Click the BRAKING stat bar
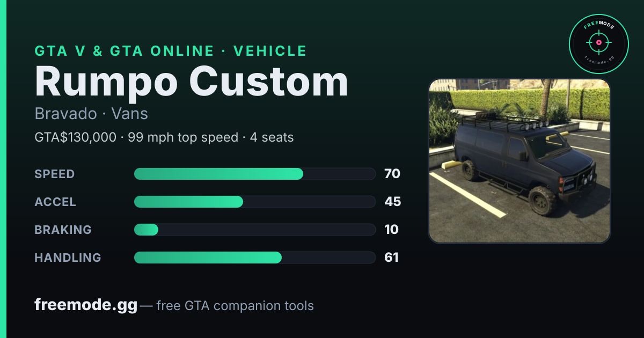644x338 pixels. tap(254, 230)
